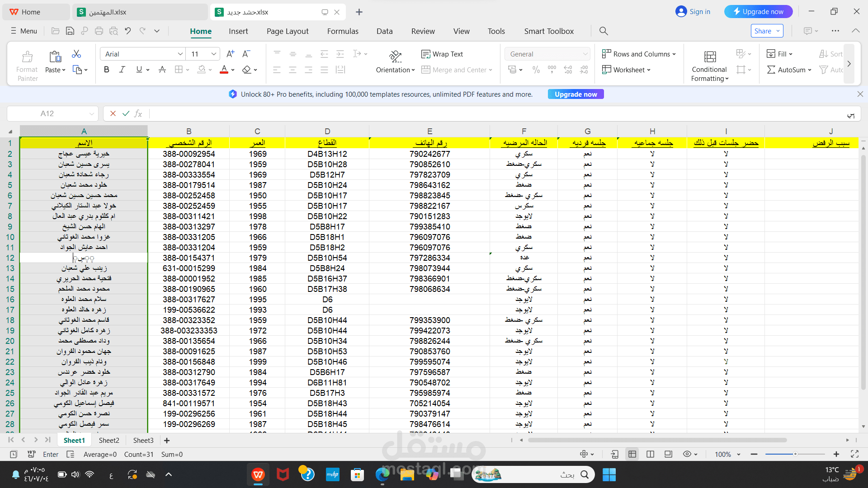Image resolution: width=868 pixels, height=488 pixels.
Task: Open File Explorer on taskbar
Action: [407, 474]
